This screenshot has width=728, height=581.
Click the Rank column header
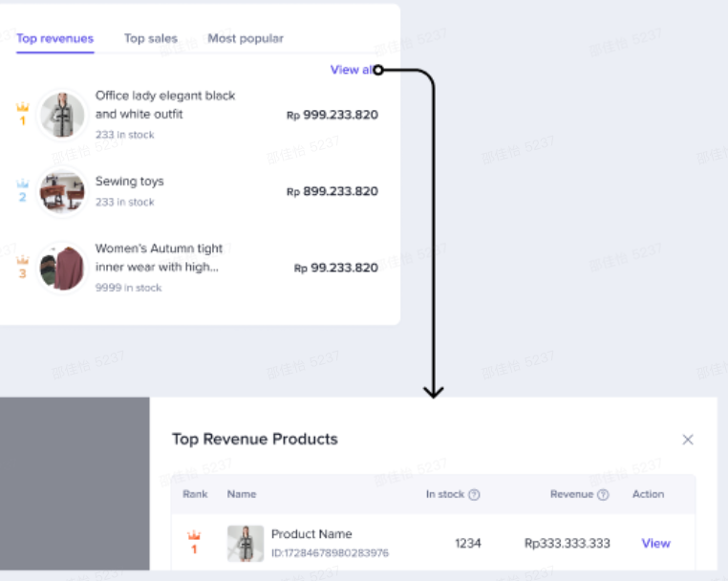click(195, 494)
